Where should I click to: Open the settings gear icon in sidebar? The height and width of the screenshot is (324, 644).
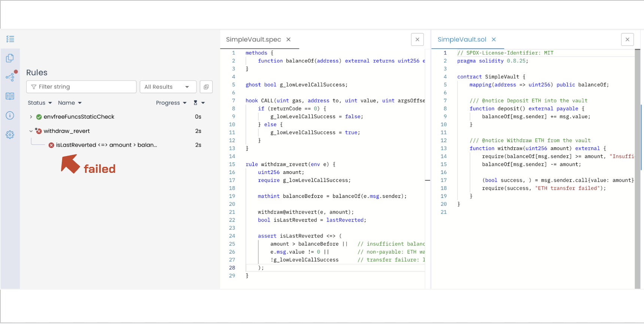pyautogui.click(x=10, y=135)
